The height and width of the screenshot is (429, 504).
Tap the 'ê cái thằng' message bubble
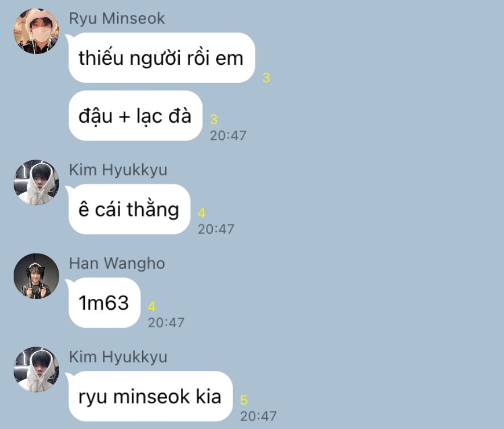pyautogui.click(x=129, y=209)
